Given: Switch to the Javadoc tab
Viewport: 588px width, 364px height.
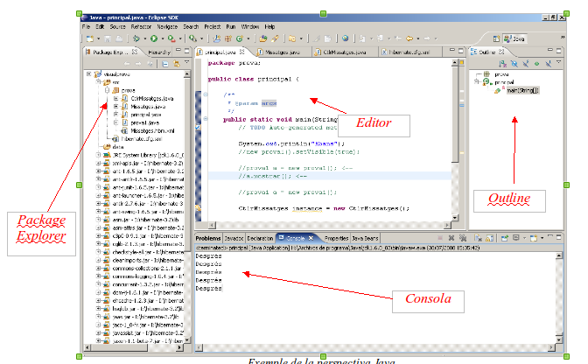Looking at the screenshot, I should (234, 238).
